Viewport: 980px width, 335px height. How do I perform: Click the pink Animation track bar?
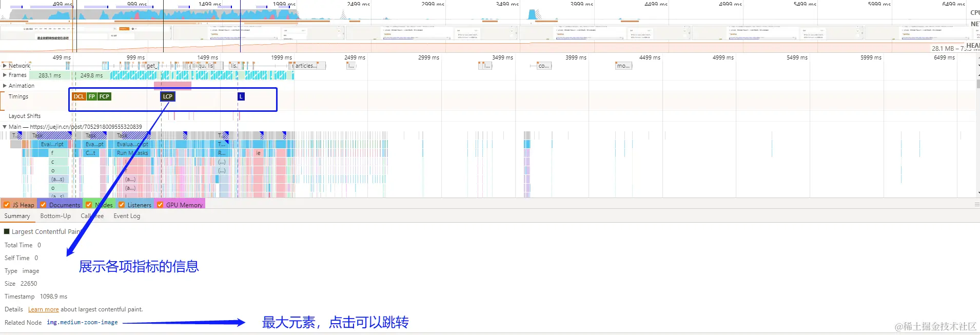pos(172,85)
